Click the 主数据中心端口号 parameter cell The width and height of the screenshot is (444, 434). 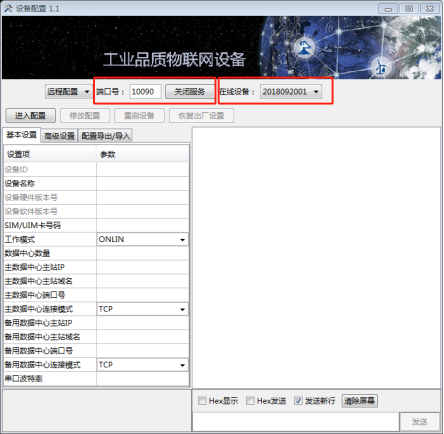[x=142, y=295]
